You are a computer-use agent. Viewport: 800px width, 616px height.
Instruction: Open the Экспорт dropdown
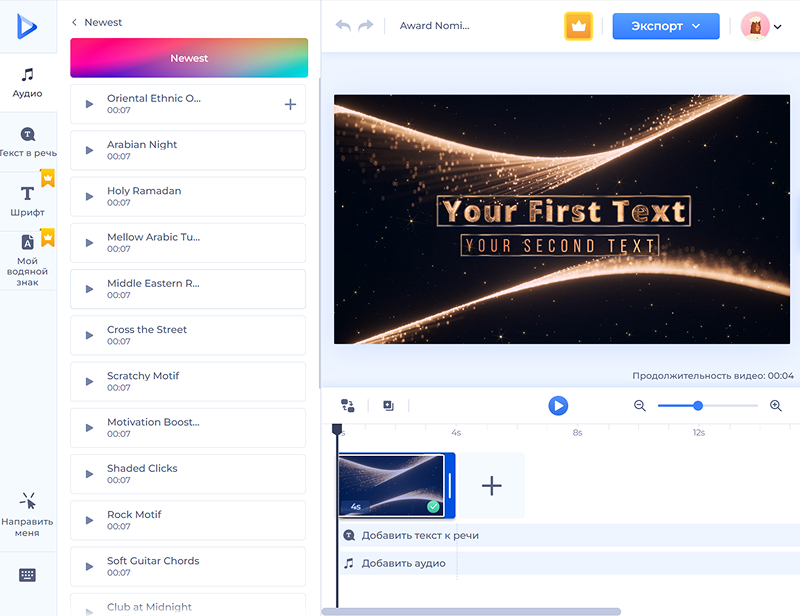coord(665,26)
